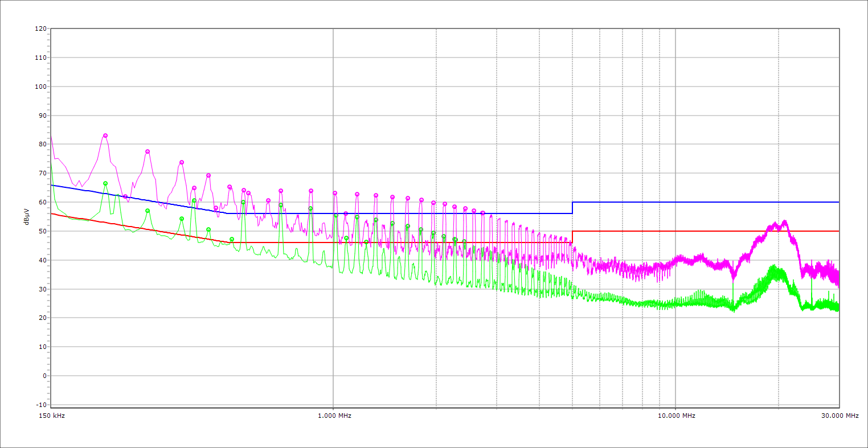Click the red limit line's vertical step up

pyautogui.click(x=572, y=237)
